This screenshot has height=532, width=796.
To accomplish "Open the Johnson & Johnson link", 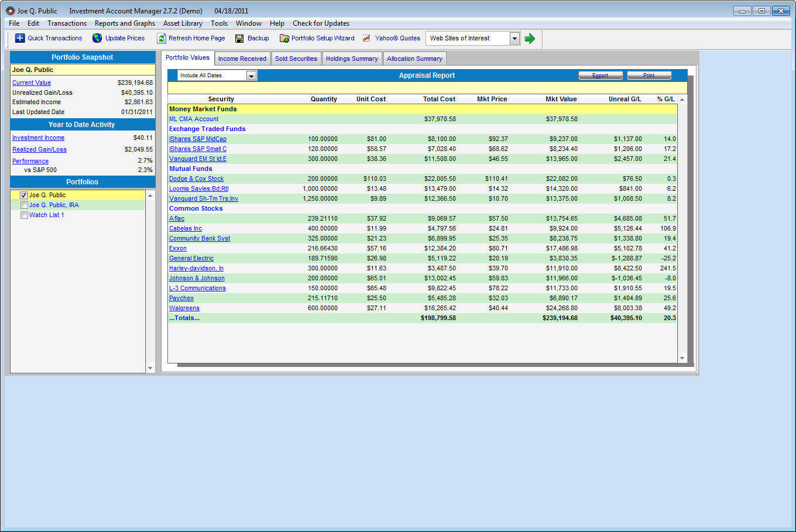I will [x=197, y=279].
